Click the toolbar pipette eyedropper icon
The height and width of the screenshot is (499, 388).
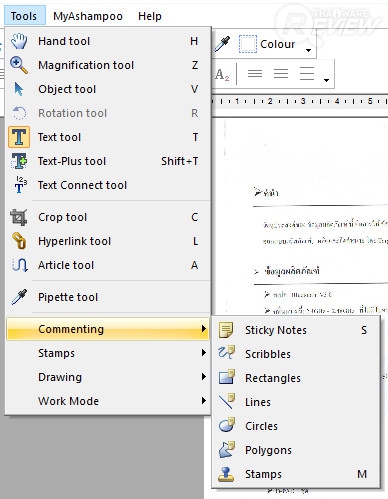(222, 44)
